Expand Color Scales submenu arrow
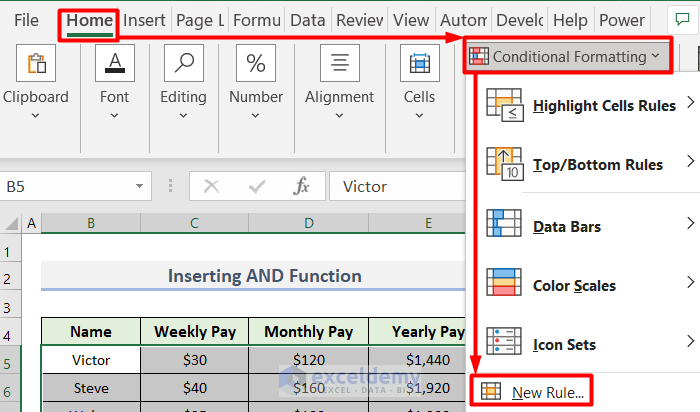This screenshot has width=700, height=412. tap(691, 282)
